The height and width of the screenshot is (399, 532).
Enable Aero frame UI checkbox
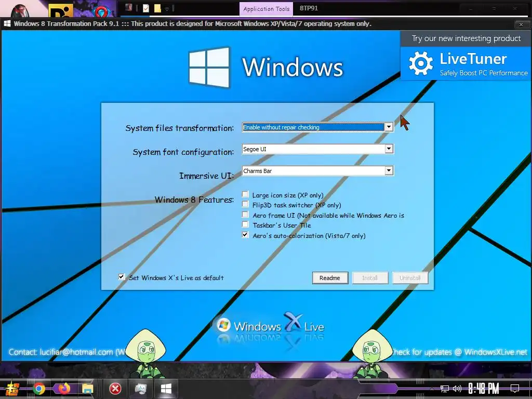click(245, 215)
